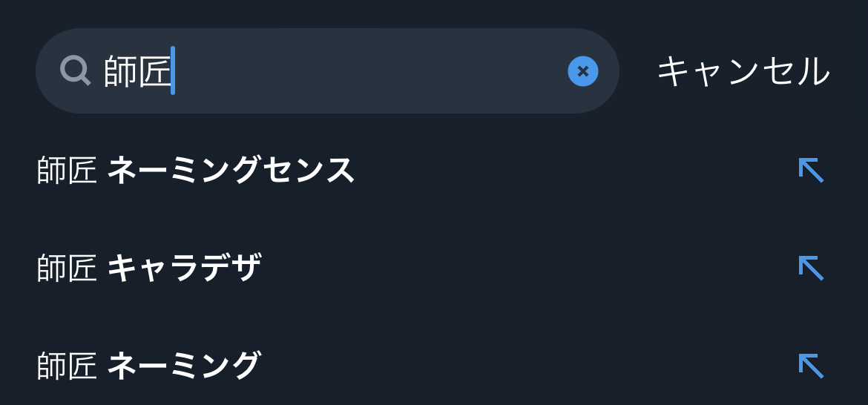Tap the キャンセル button
Image resolution: width=868 pixels, height=405 pixels.
(x=743, y=71)
